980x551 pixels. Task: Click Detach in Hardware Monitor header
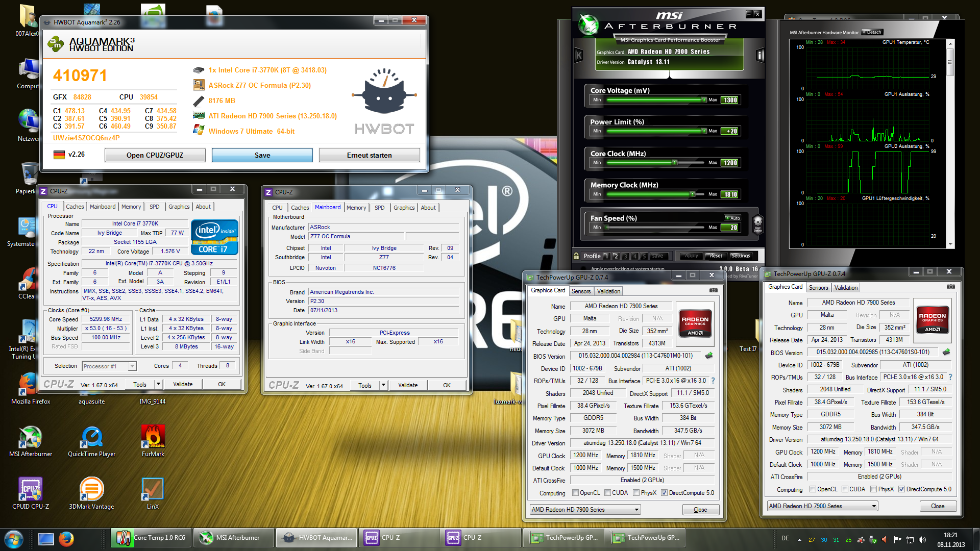pos(872,32)
